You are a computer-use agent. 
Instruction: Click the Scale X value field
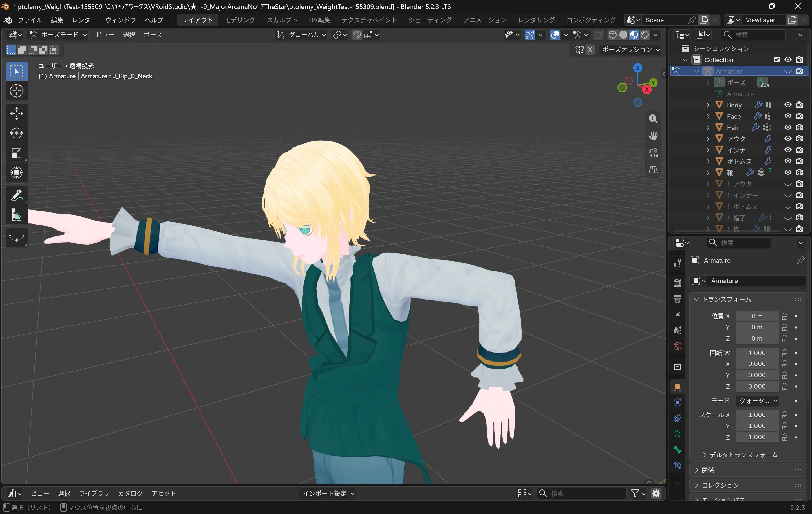click(x=757, y=415)
